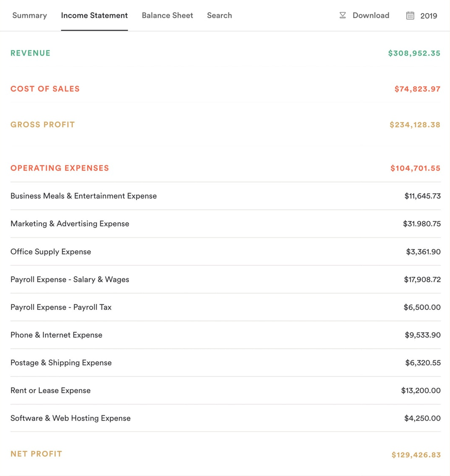Select Business Meals & Entertainment Expense
450x476 pixels.
coord(83,196)
